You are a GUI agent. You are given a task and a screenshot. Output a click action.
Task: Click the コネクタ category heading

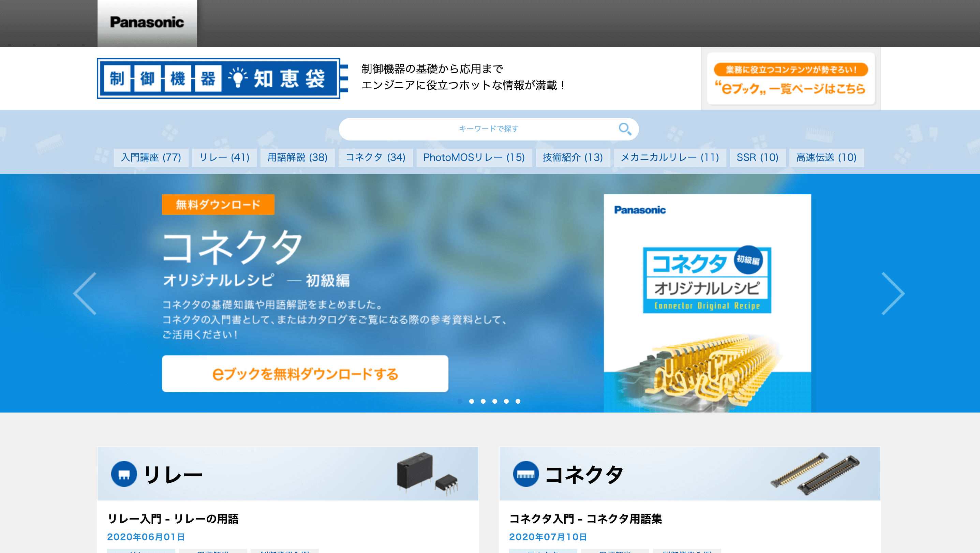[x=584, y=474]
